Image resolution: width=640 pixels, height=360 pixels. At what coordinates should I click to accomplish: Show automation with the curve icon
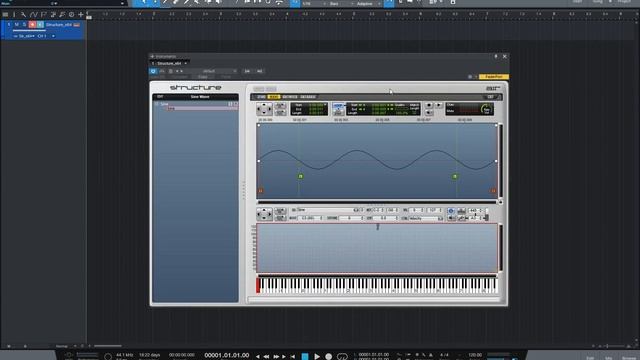pos(33,15)
